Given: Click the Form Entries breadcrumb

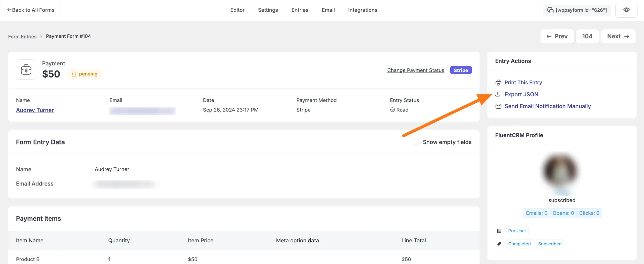Looking at the screenshot, I should pyautogui.click(x=22, y=37).
